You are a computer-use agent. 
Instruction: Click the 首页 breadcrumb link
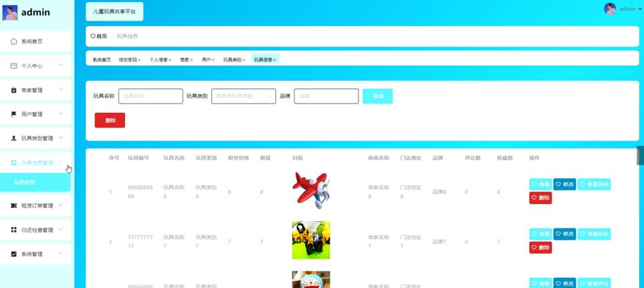[102, 36]
